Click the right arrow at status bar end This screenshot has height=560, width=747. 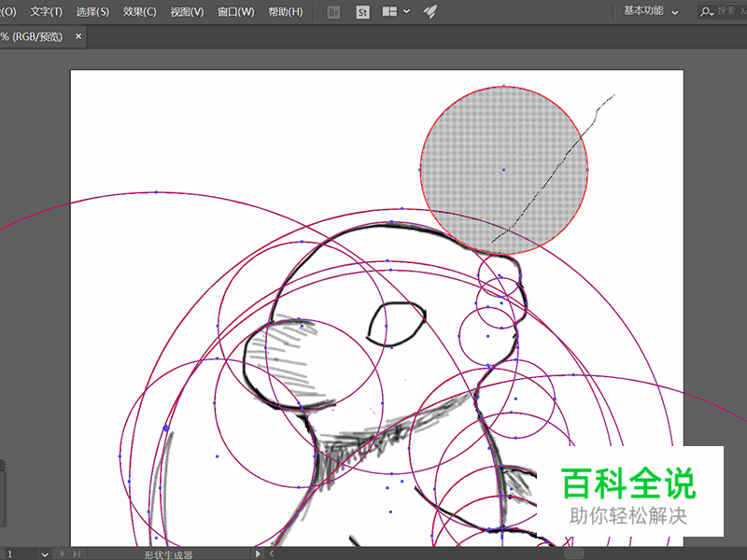(257, 553)
